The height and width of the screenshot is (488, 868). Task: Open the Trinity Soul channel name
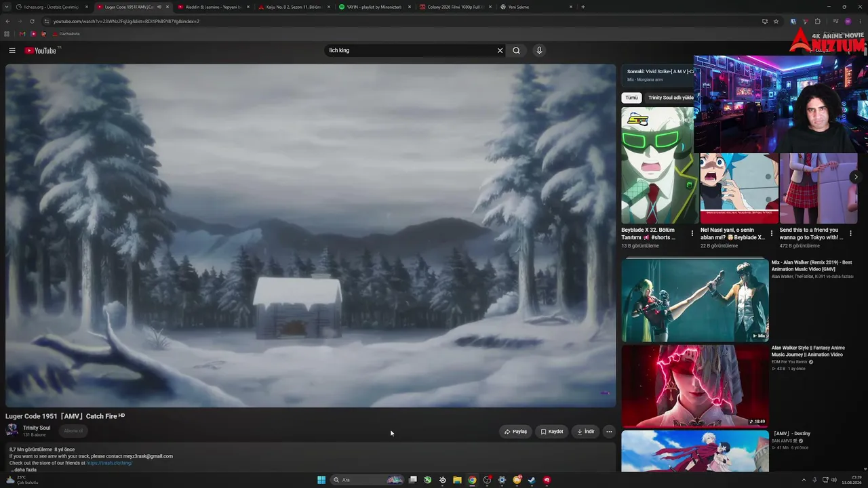(x=37, y=428)
